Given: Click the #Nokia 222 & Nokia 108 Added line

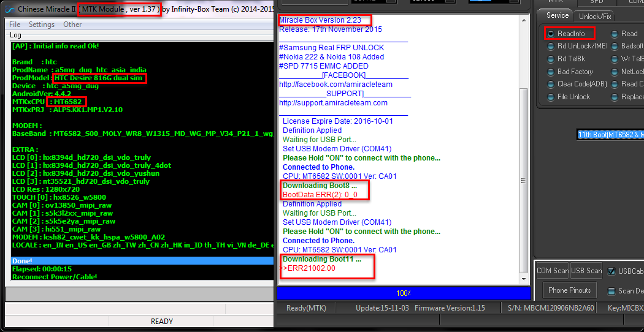Looking at the screenshot, I should [331, 57].
